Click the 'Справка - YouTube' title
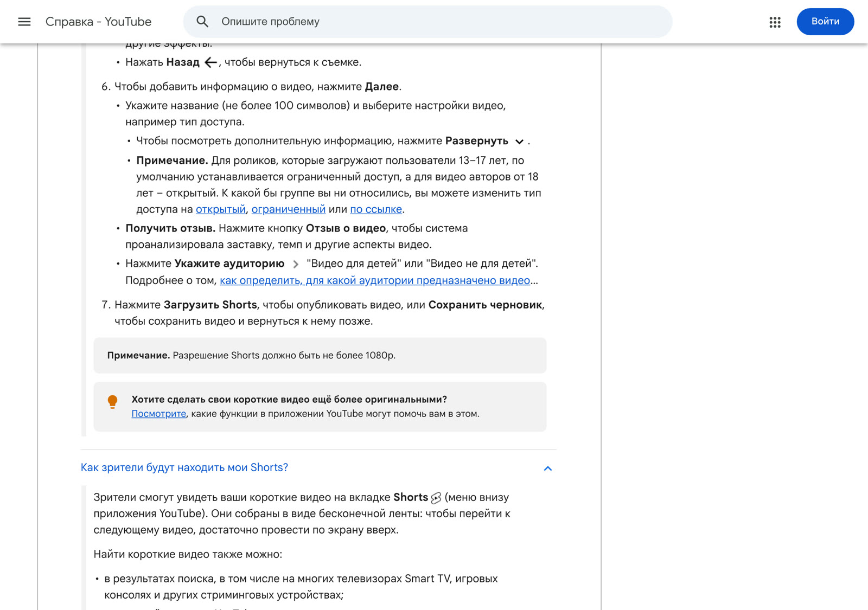This screenshot has height=610, width=868. 98,22
